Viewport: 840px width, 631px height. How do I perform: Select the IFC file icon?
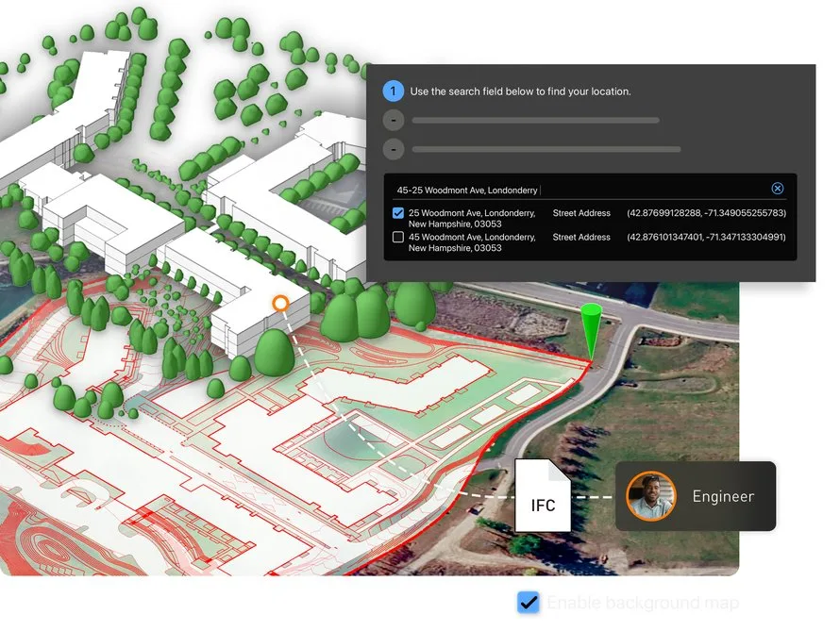(x=543, y=495)
